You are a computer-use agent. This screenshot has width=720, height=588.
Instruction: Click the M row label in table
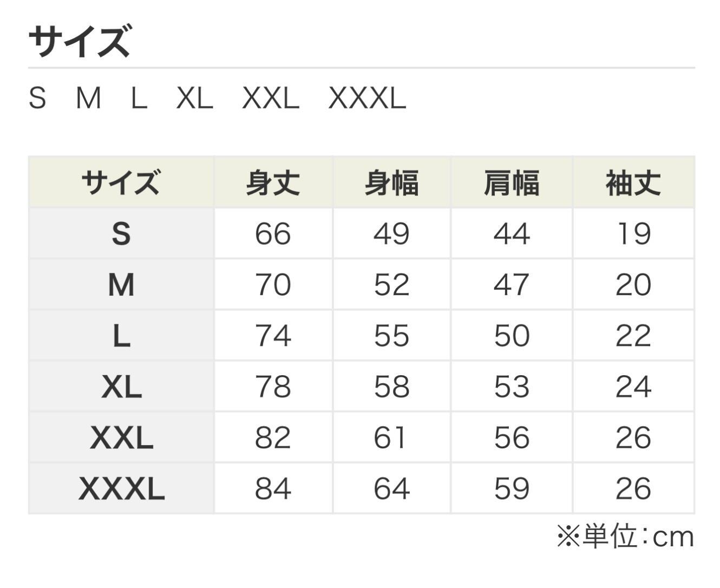[x=121, y=285]
